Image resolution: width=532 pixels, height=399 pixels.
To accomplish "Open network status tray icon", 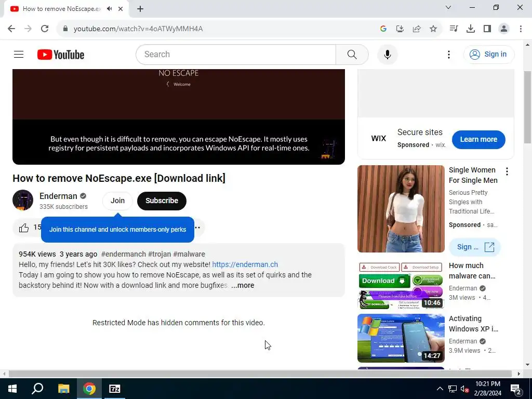I will (453, 389).
